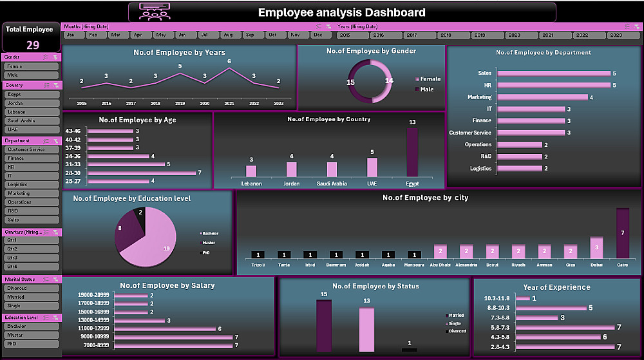Screen dimensions: 644x360
Task: Select the Egypt bar in country chart
Action: coord(412,152)
